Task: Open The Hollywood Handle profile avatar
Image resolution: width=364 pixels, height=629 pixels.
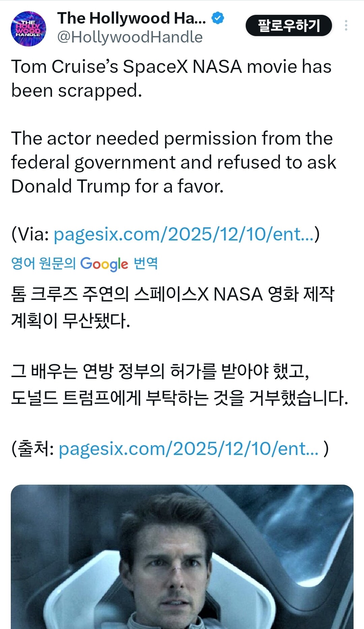Action: (28, 29)
